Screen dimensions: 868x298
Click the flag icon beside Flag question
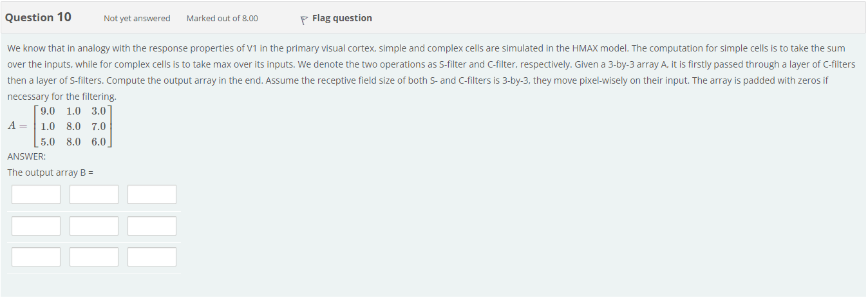click(303, 19)
